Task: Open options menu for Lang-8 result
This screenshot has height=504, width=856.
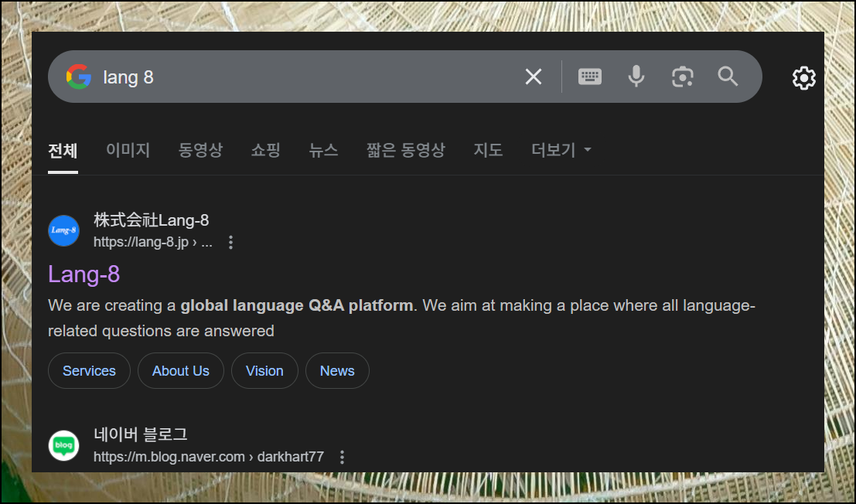Action: 231,242
